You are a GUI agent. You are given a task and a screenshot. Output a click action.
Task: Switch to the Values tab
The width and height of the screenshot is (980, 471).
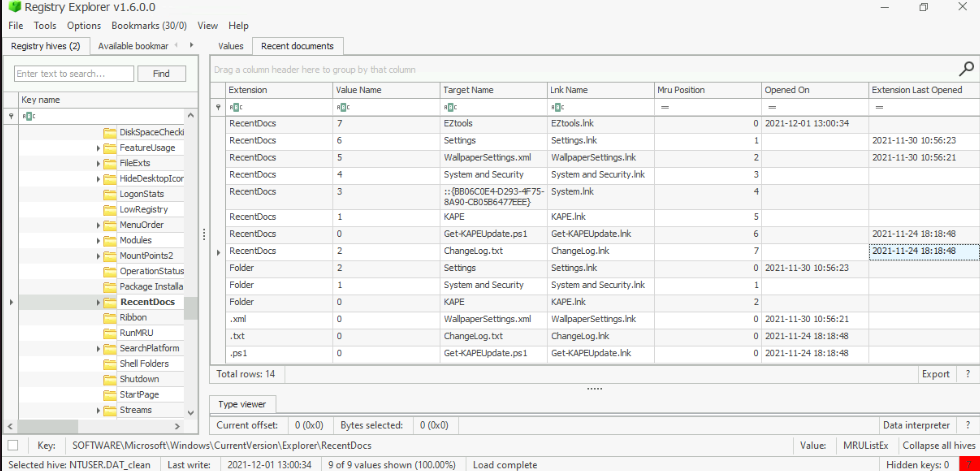(231, 46)
